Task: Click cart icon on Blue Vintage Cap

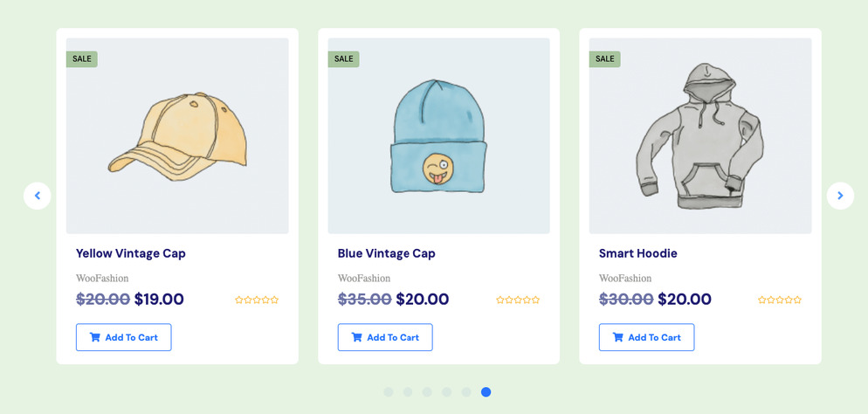Action: (x=356, y=337)
